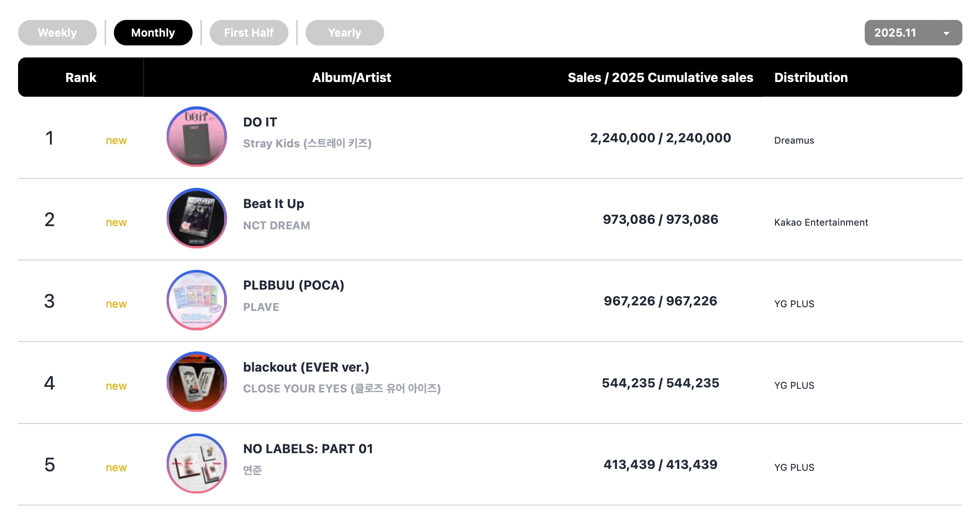Switch to the Weekly chart tab

tap(57, 33)
